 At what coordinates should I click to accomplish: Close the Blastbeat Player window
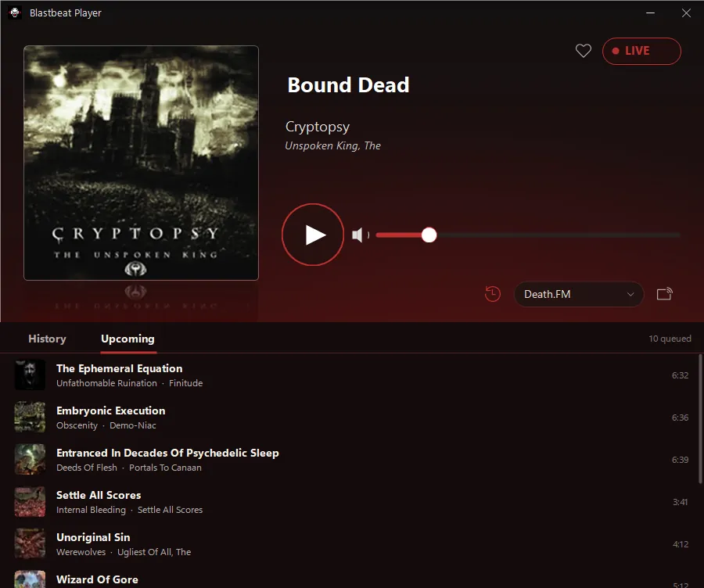coord(686,13)
